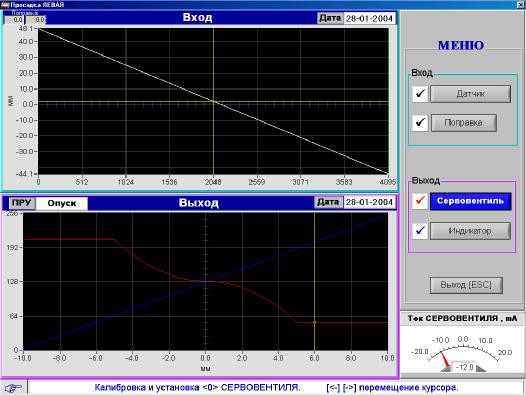Click the cursor crosshair on Вход graph
The height and width of the screenshot is (395, 526).
click(213, 101)
